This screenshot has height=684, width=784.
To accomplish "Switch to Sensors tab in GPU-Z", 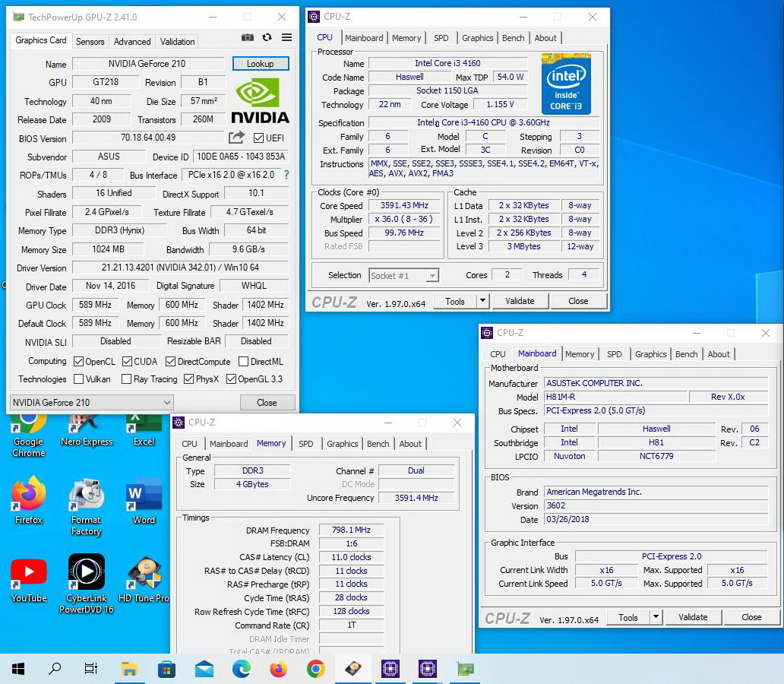I will [x=90, y=42].
